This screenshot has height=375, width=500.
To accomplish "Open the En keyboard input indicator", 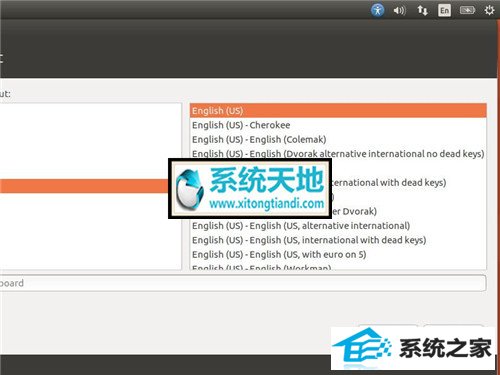I will pos(444,10).
